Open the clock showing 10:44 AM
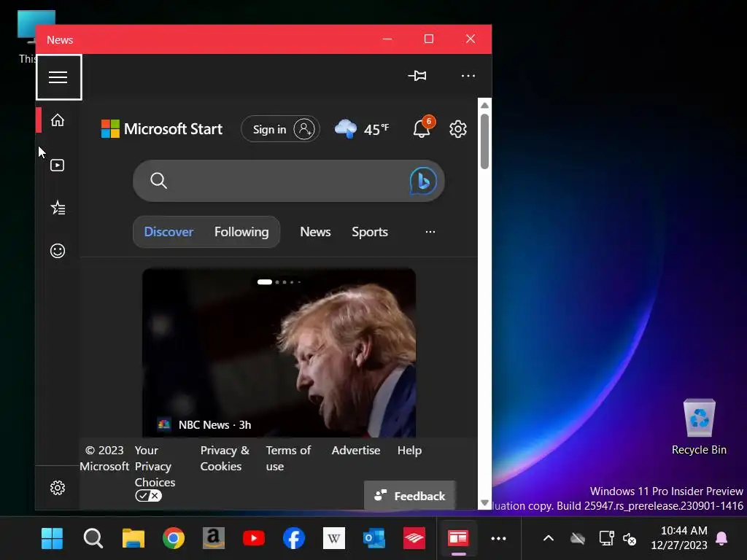Screen dimensions: 747x560 (x=679, y=537)
